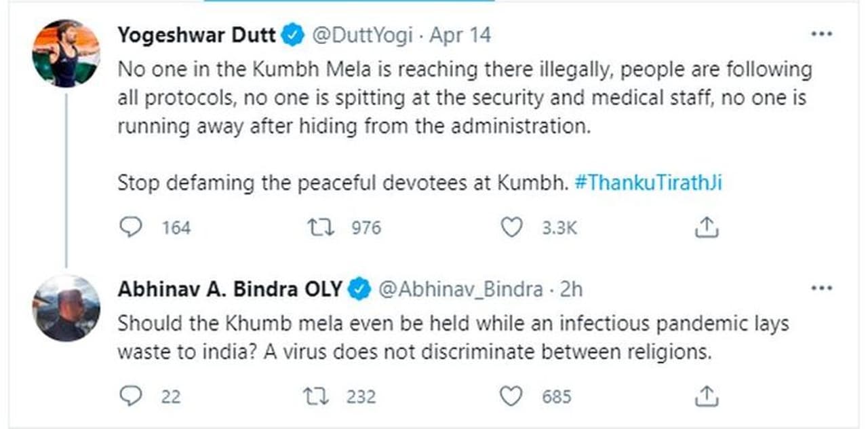This screenshot has height=429, width=868.
Task: Retweet Abhinav Bindra's tweet
Action: pyautogui.click(x=321, y=396)
